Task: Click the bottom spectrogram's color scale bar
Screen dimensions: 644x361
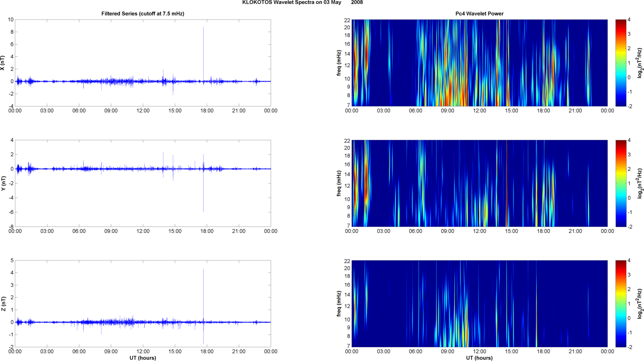Action: 621,304
